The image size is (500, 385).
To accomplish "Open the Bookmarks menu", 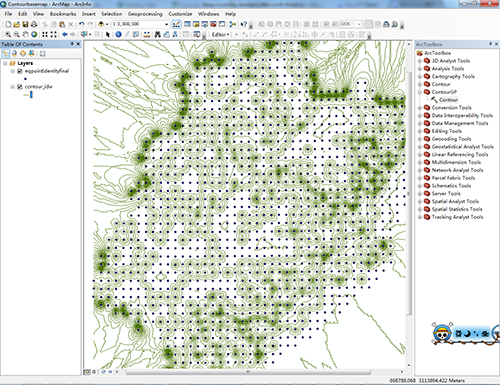I will coord(63,14).
